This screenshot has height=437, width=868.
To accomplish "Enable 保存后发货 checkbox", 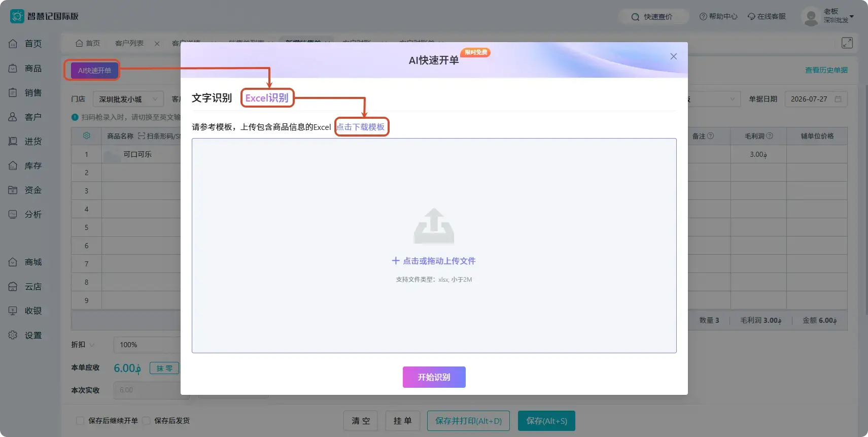I will tap(146, 420).
